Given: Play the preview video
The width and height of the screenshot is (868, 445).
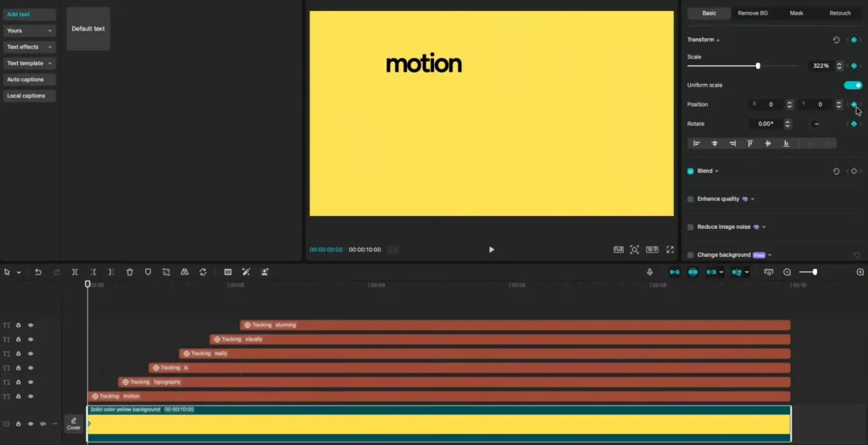Looking at the screenshot, I should point(492,249).
